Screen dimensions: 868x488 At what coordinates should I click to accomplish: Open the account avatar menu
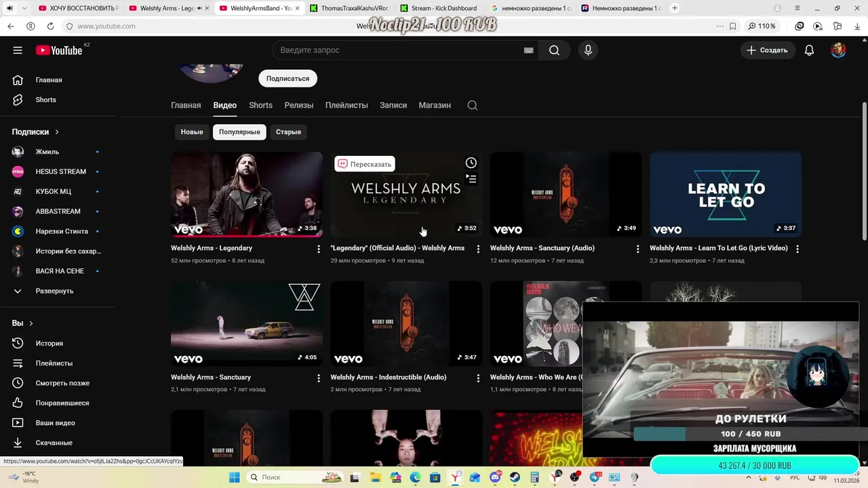[x=838, y=50]
